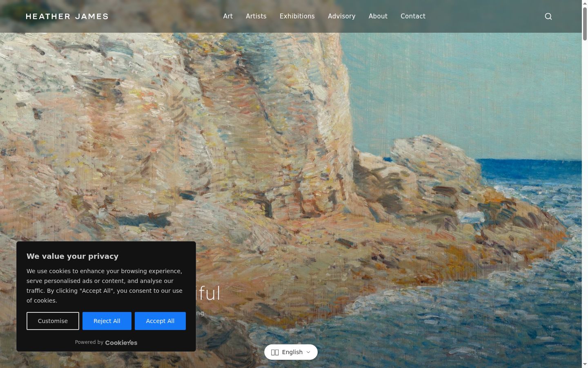Open the Art menu item

228,16
